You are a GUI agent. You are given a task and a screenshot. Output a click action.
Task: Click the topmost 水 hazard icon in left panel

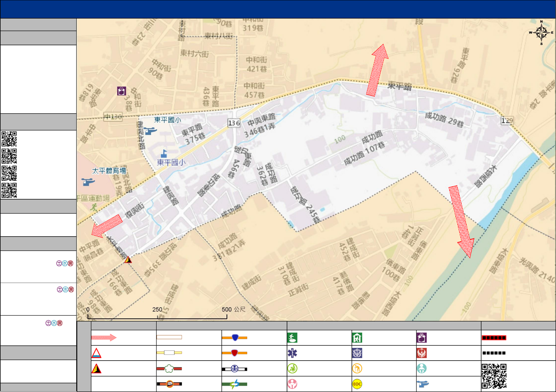coord(65,263)
